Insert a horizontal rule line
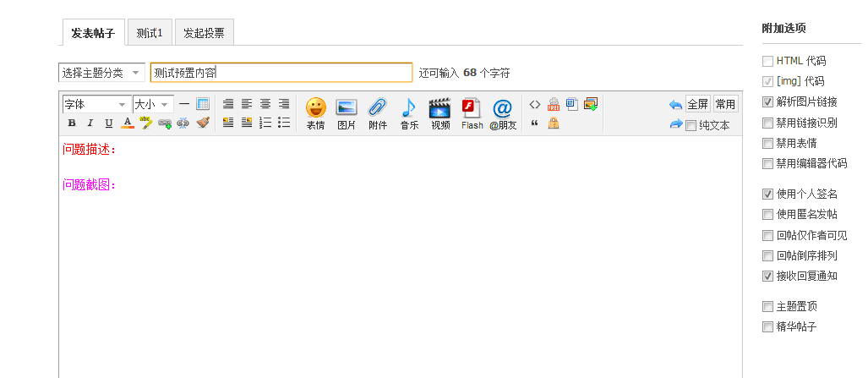This screenshot has width=868, height=378. (184, 104)
